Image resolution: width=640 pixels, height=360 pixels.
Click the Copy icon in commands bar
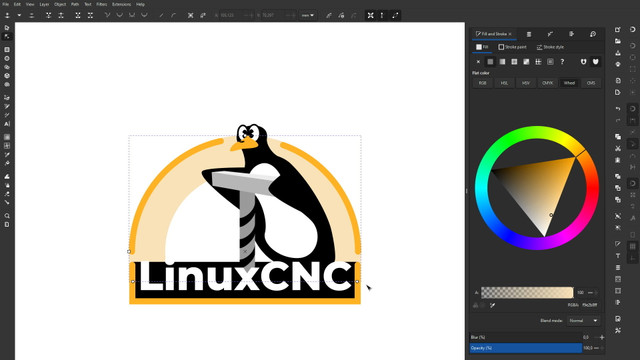(x=618, y=137)
